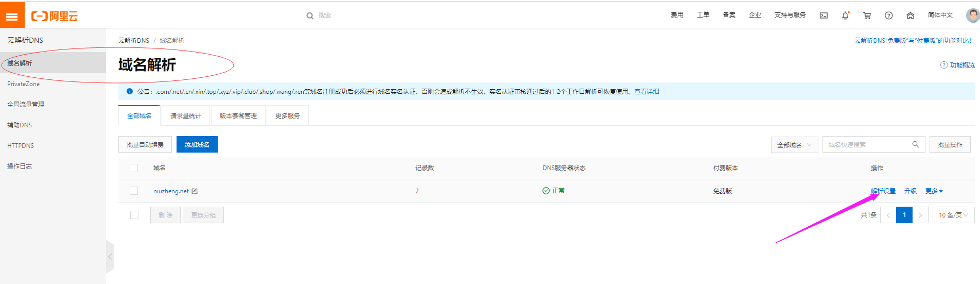This screenshot has height=284, width=980.
Task: Click the 批量操作 button
Action: pos(950,144)
